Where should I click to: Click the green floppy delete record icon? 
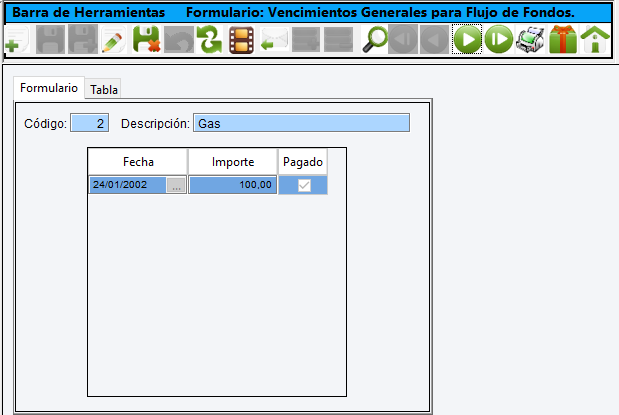[x=146, y=39]
